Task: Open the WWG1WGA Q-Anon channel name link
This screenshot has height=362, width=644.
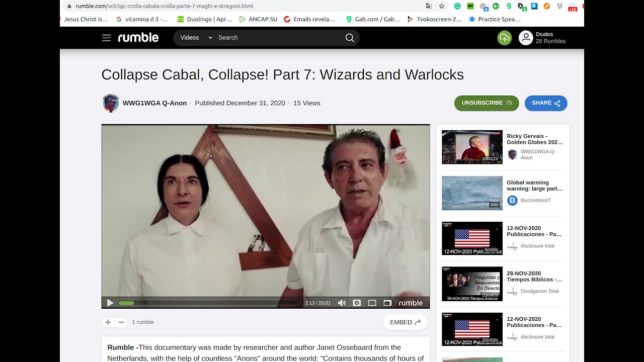Action: [154, 103]
